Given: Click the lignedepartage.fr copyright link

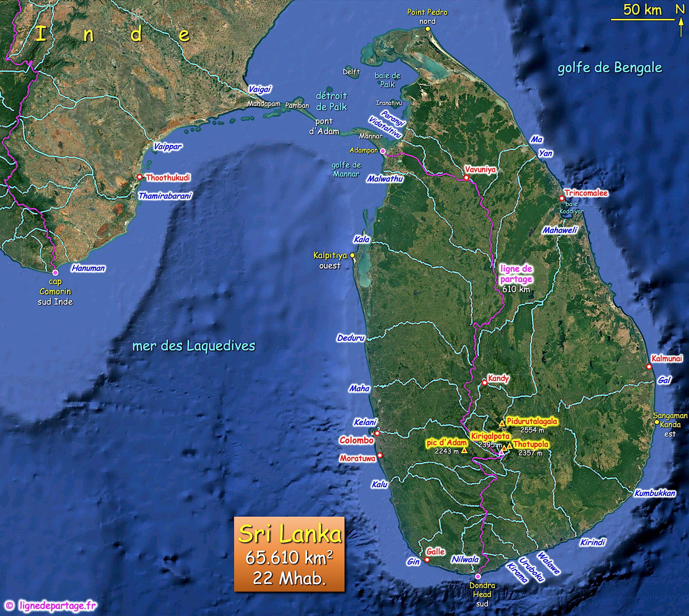Looking at the screenshot, I should 58,605.
